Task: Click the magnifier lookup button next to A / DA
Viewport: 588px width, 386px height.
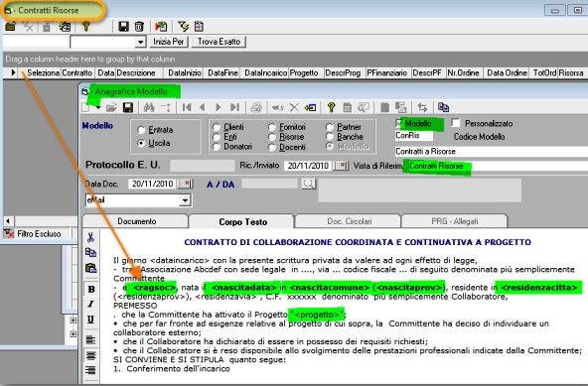Action: tap(308, 184)
